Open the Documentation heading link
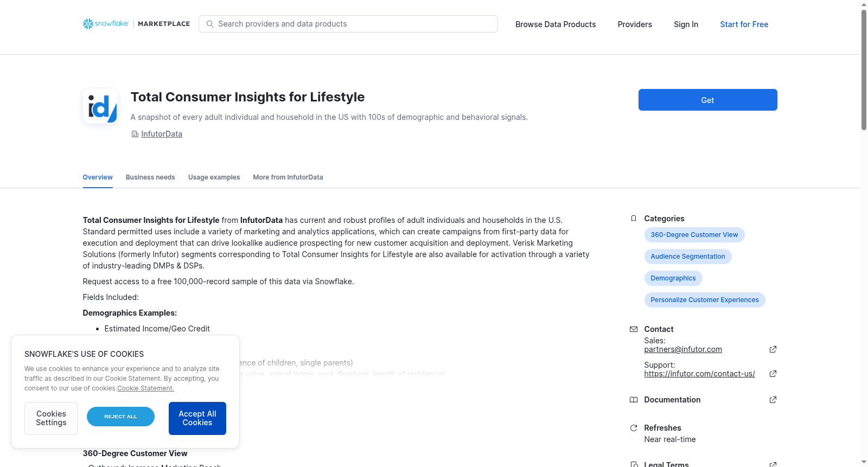 [672, 400]
